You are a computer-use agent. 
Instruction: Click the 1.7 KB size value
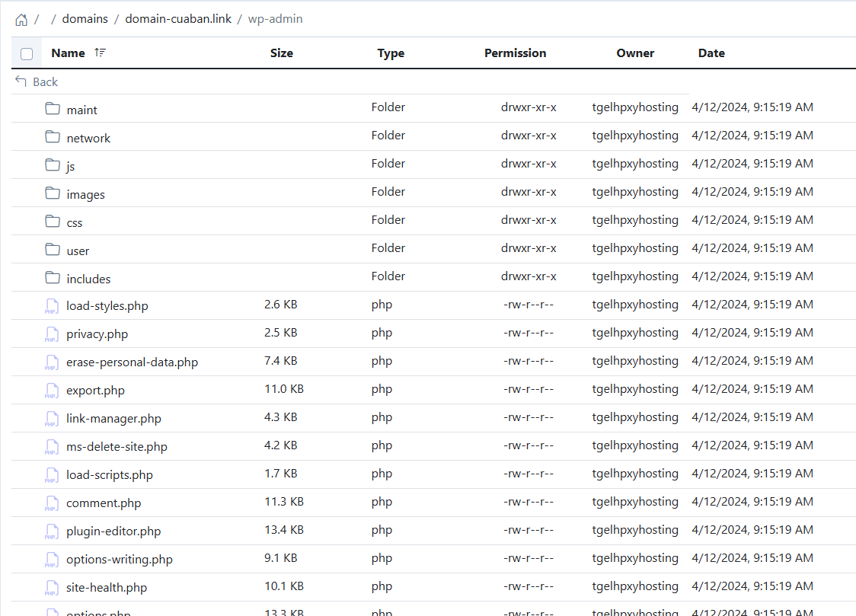point(280,474)
